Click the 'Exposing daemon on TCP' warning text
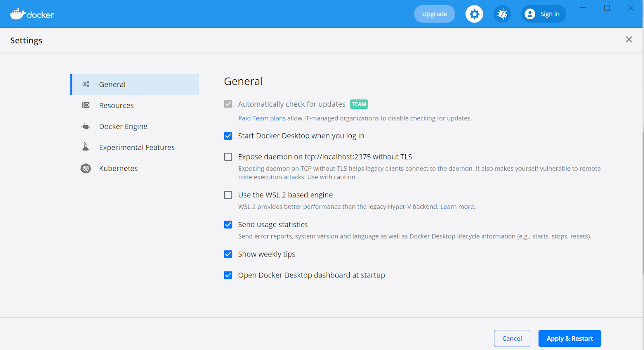 pyautogui.click(x=419, y=173)
